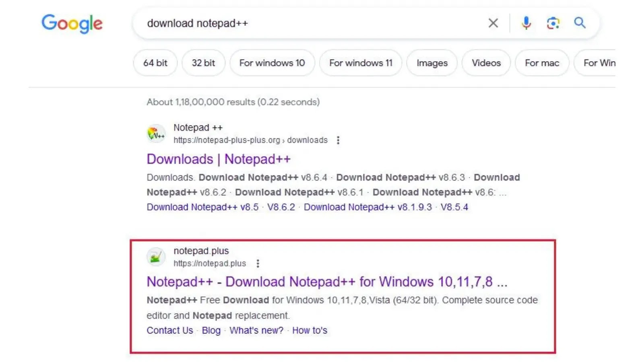Click the Notepad++ favicon of notepad-plus-plus.org result
The width and height of the screenshot is (644, 362).
tap(156, 134)
